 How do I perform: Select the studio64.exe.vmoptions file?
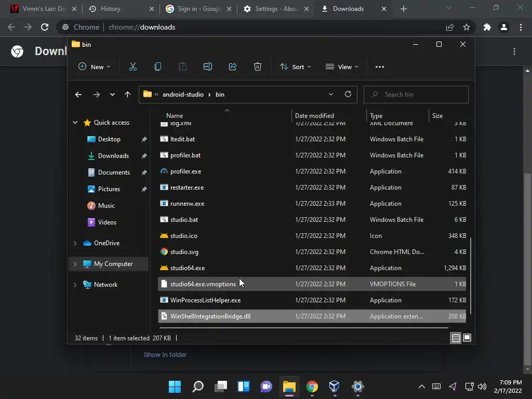(x=312, y=284)
